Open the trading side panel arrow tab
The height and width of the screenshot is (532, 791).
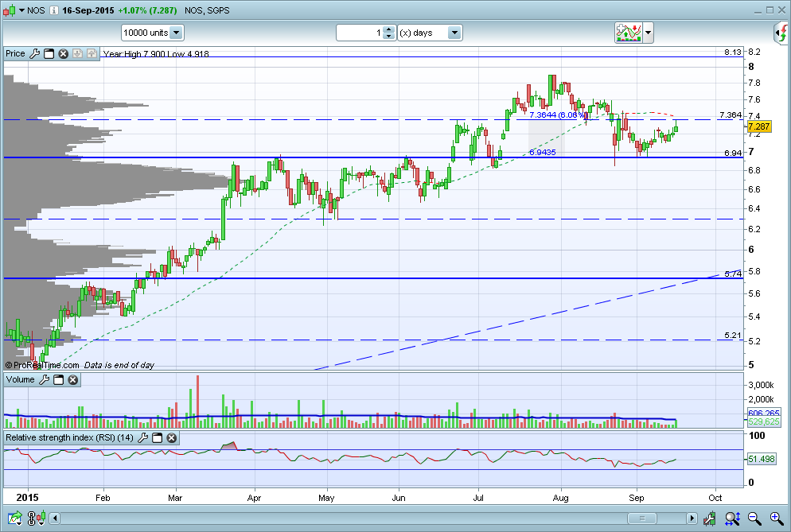[781, 33]
